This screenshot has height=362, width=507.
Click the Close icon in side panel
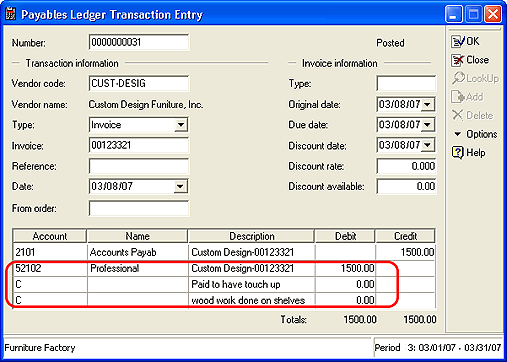tap(457, 60)
